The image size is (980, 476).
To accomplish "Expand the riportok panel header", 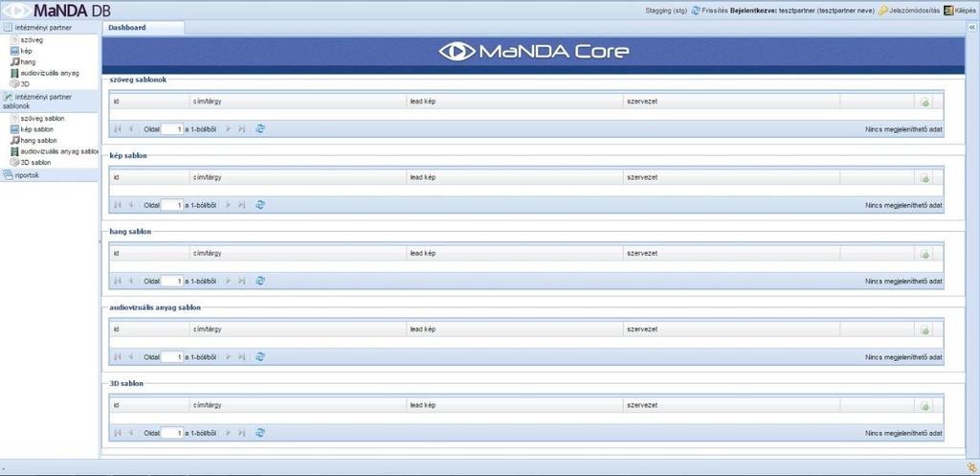I will [50, 176].
